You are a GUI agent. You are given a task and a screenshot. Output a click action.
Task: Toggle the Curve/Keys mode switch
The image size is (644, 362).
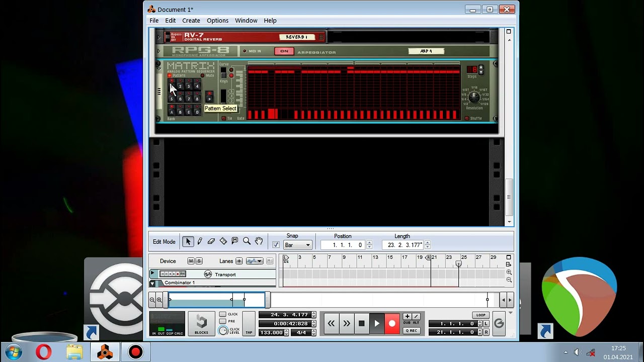click(x=224, y=72)
